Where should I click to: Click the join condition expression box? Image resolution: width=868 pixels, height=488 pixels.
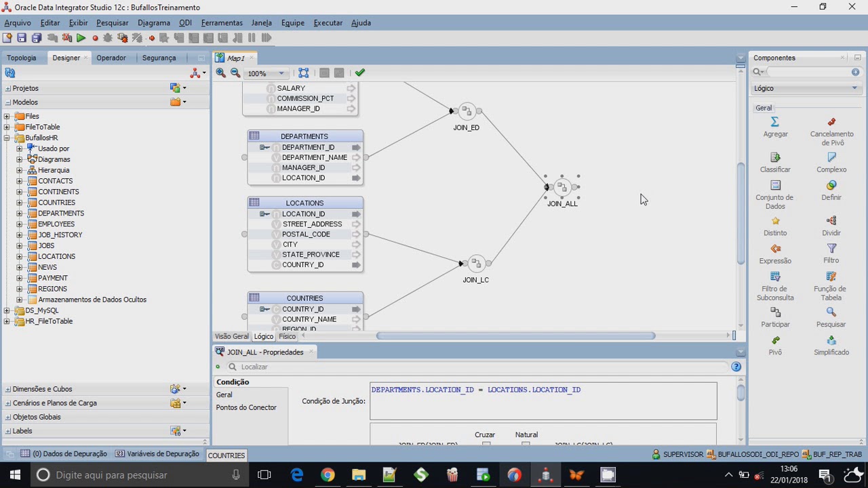pos(543,401)
